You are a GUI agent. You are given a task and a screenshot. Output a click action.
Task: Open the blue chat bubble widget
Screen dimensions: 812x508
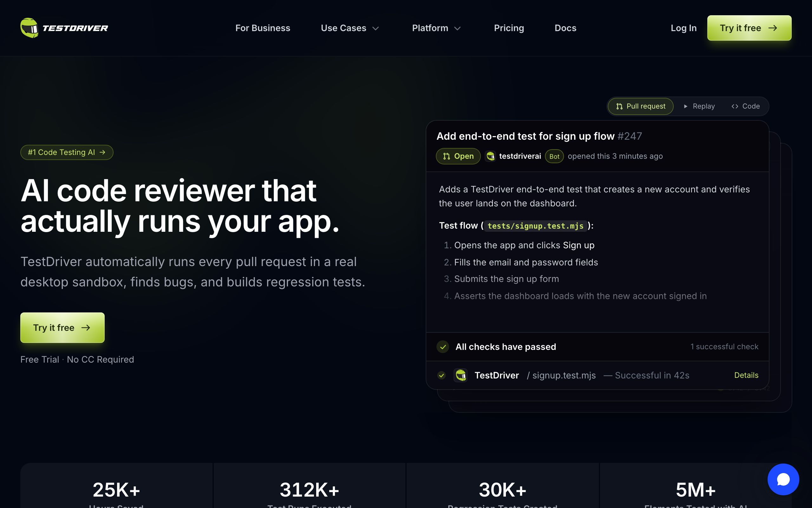783,479
